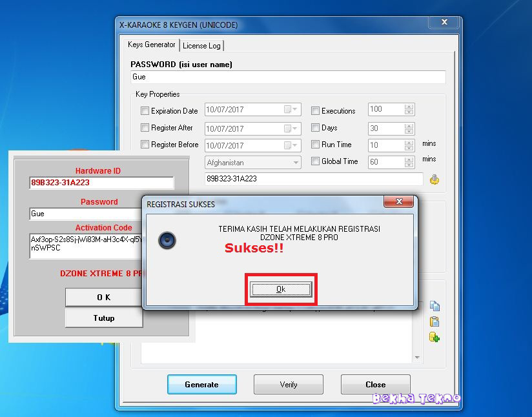The image size is (532, 417).
Task: Click the Global Time value field showing 60
Action: 387,162
